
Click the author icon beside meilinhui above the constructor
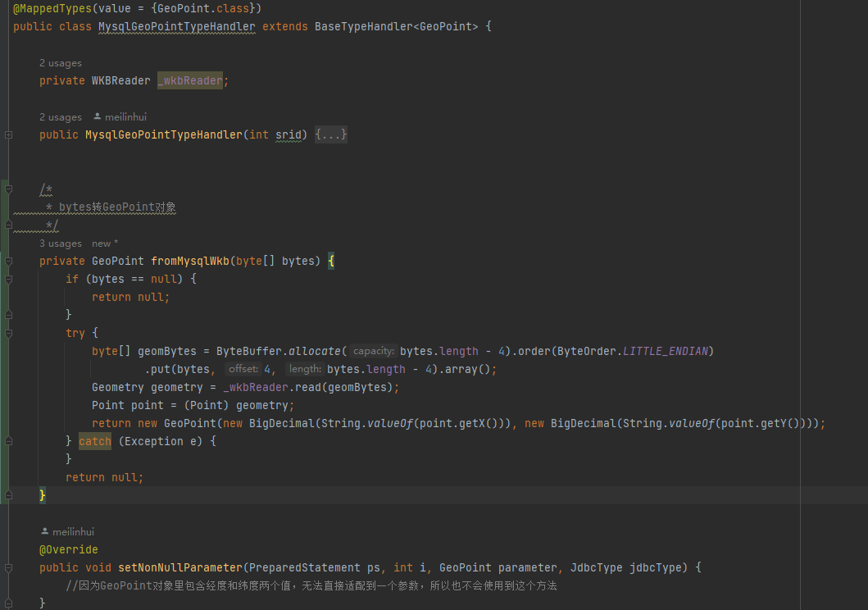[x=98, y=117]
